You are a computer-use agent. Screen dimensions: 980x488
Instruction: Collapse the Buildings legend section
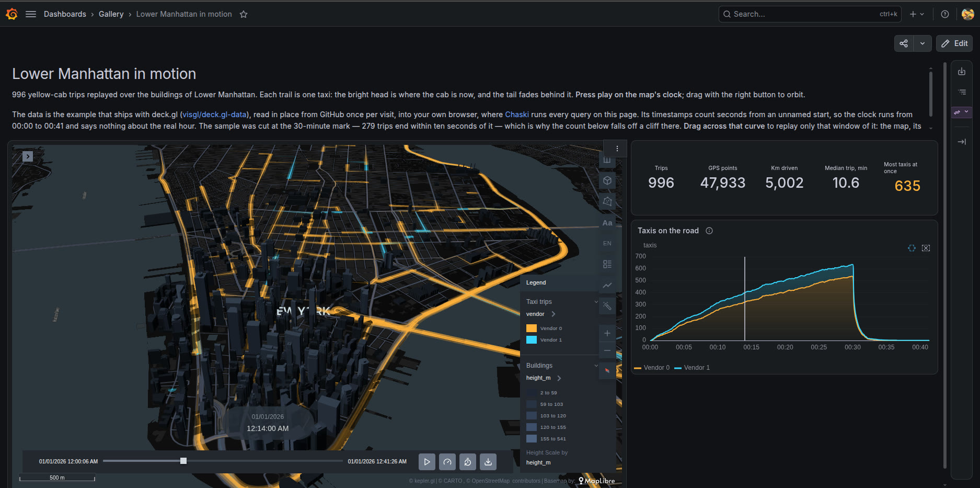click(596, 366)
